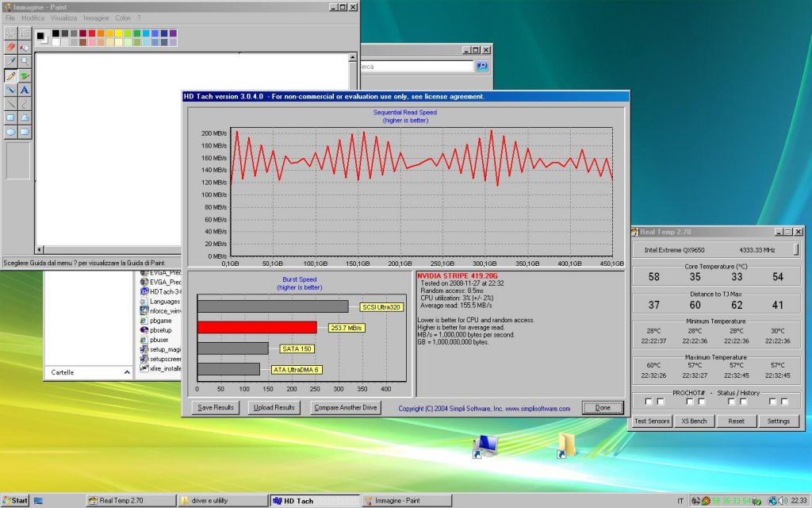Switch to Real Temp 2.70 taskbar button
Image resolution: width=812 pixels, height=508 pixels.
(131, 501)
